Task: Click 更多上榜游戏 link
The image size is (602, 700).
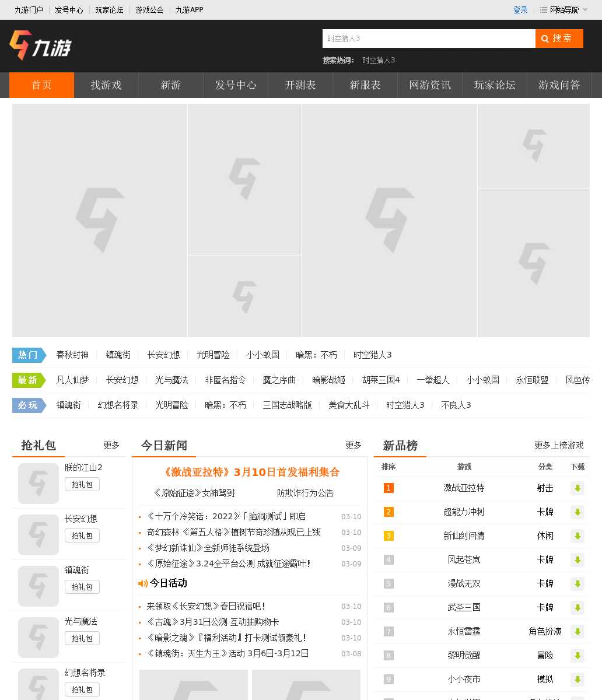Action: point(559,445)
